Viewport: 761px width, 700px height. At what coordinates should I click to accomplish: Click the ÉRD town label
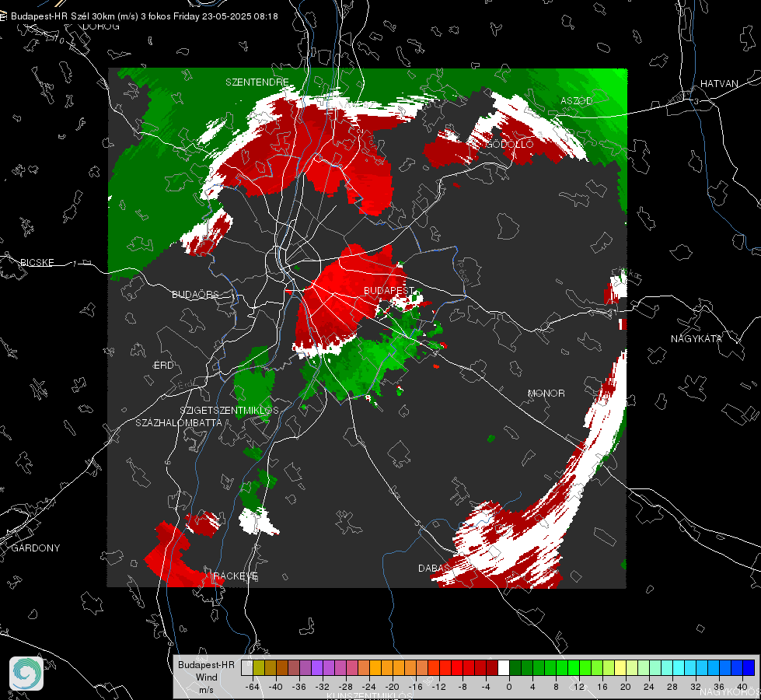pos(163,366)
